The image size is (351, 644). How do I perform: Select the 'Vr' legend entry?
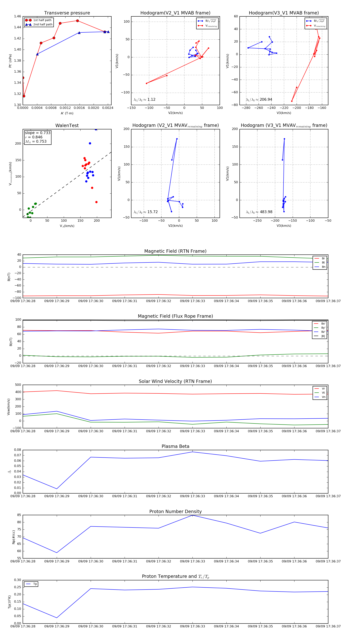click(x=320, y=389)
